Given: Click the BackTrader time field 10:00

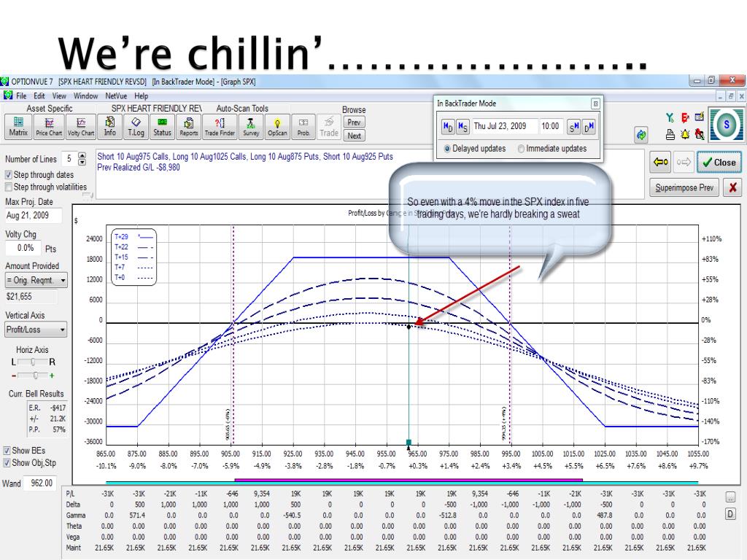Looking at the screenshot, I should click(x=551, y=126).
